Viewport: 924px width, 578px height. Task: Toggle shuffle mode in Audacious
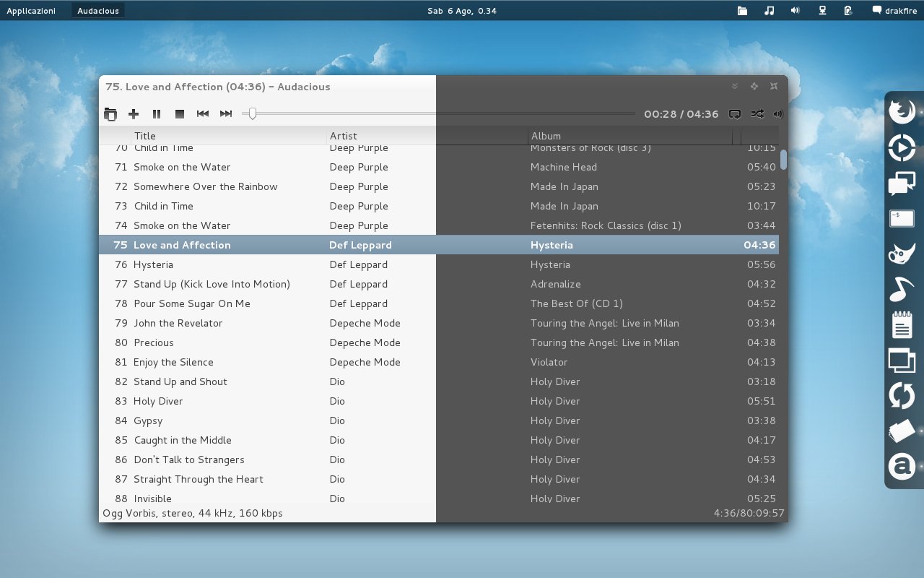pos(757,113)
